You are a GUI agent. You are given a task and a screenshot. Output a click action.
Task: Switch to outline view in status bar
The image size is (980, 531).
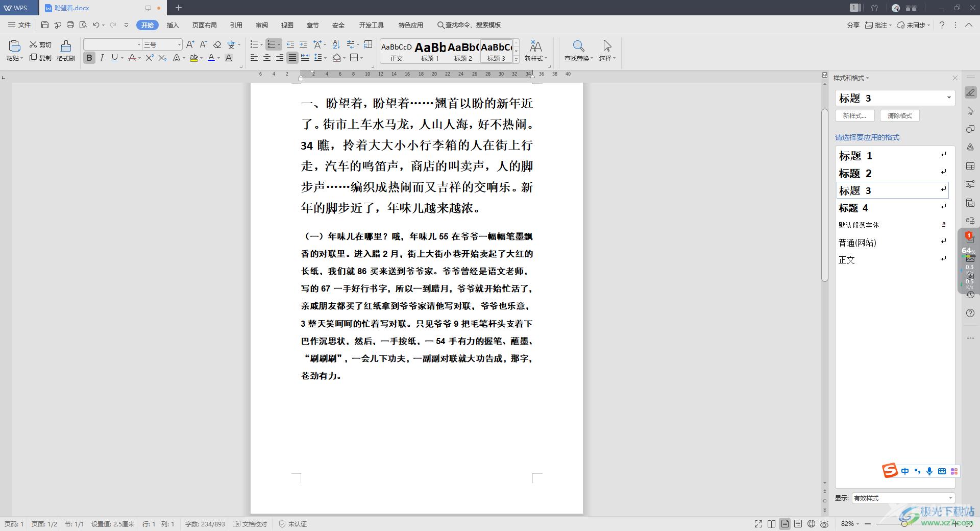tap(798, 524)
